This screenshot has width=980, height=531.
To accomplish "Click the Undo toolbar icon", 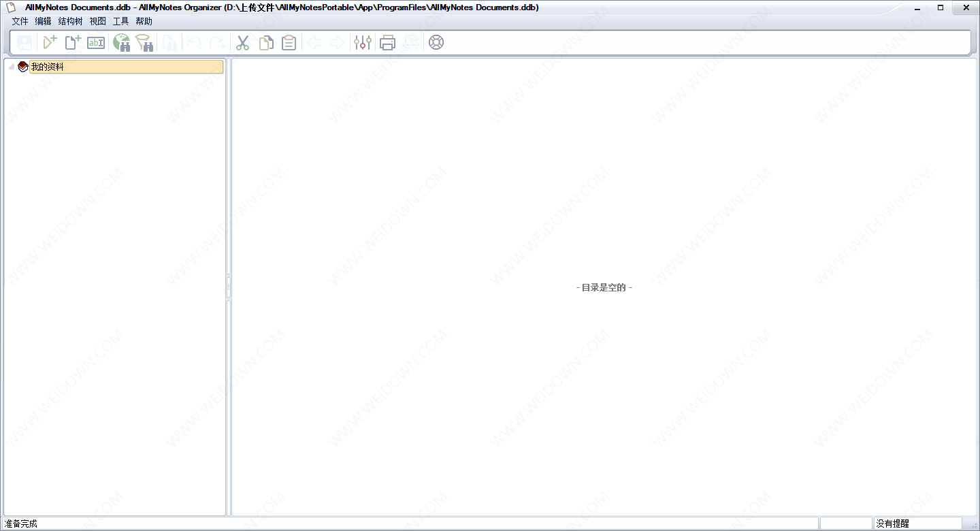I will (194, 43).
